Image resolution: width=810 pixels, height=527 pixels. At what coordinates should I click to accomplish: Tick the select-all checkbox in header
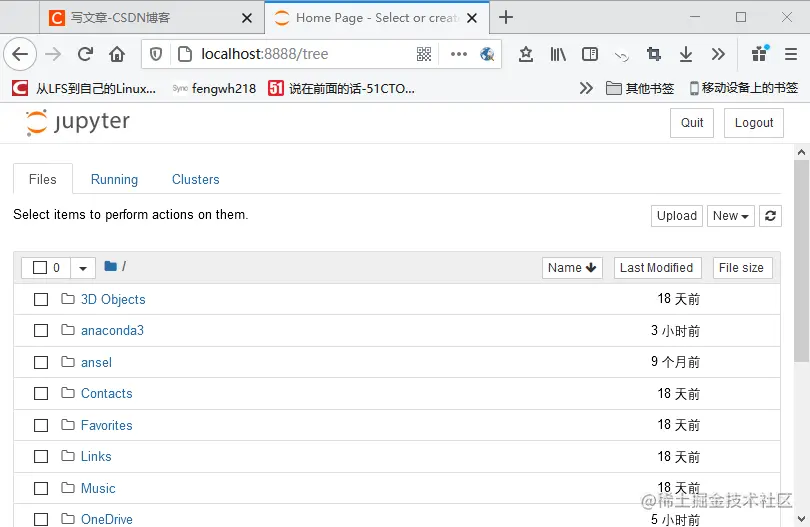point(40,268)
